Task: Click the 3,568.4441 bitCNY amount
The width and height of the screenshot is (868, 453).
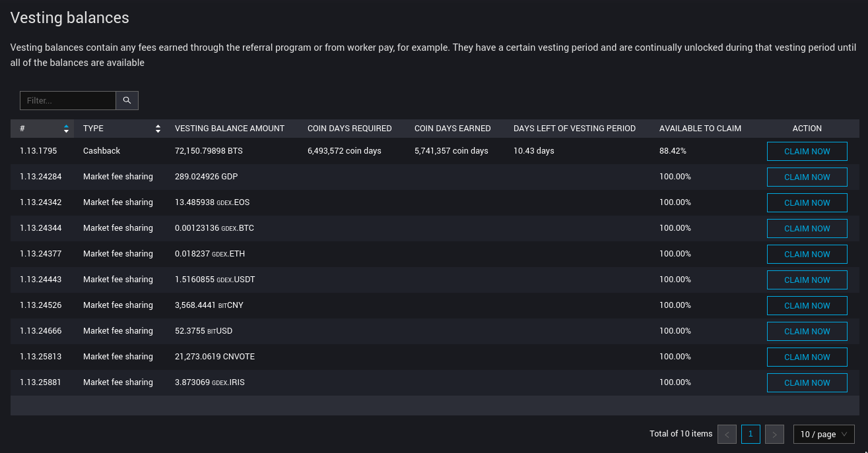Action: (x=209, y=305)
